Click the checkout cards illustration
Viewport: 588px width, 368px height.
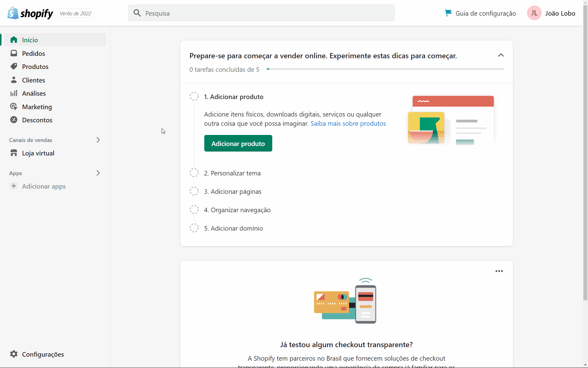point(345,301)
